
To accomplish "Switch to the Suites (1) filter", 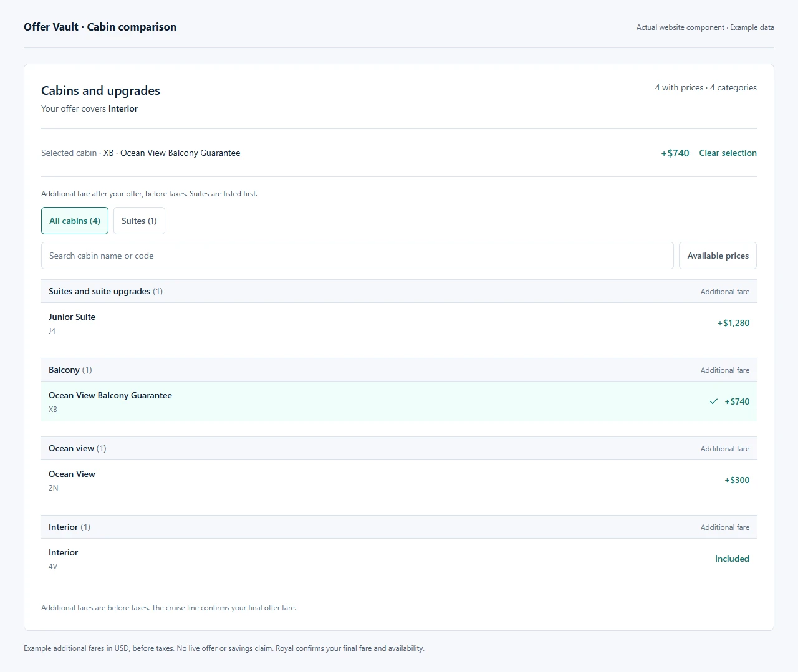I will 139,221.
